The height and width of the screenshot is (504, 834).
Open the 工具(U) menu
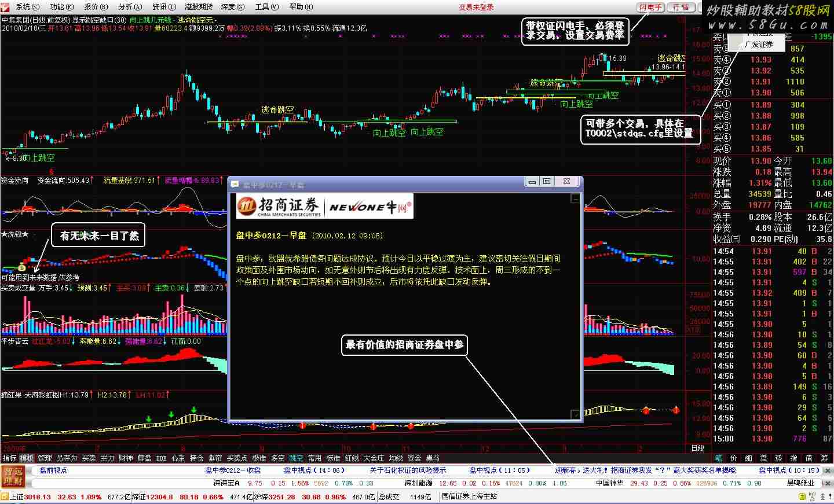point(266,7)
